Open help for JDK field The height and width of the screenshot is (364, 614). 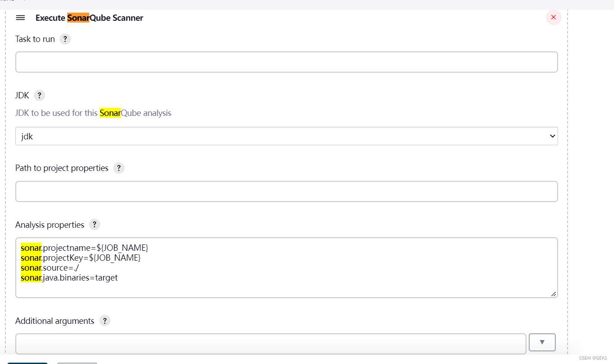coord(39,96)
